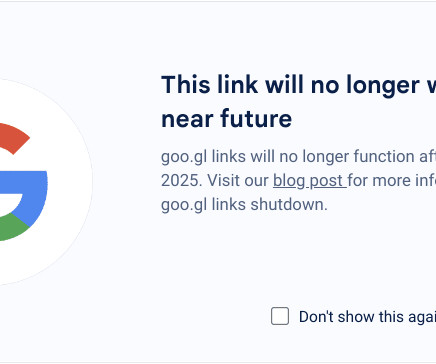This screenshot has width=436, height=364.
Task: Click the near future heading line
Action: click(227, 118)
